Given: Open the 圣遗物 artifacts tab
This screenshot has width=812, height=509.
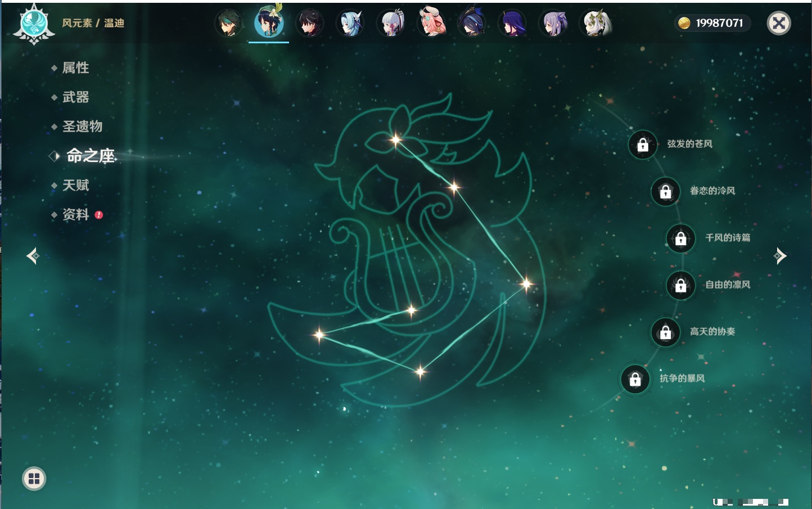Looking at the screenshot, I should [x=82, y=127].
